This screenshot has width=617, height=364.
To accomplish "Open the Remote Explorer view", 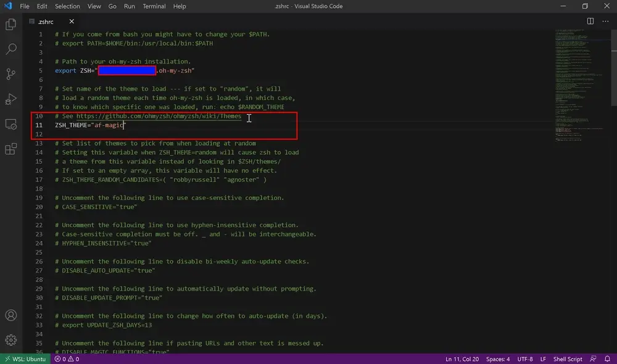I will (11, 125).
